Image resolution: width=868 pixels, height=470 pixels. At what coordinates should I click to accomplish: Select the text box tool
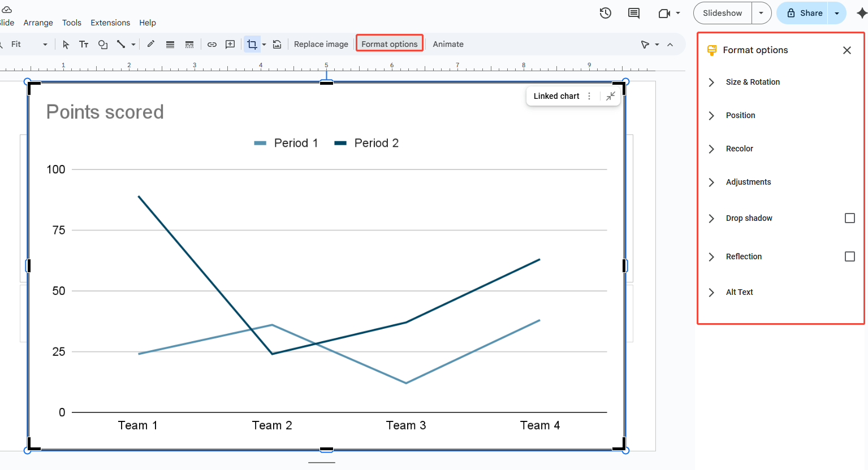(x=84, y=44)
